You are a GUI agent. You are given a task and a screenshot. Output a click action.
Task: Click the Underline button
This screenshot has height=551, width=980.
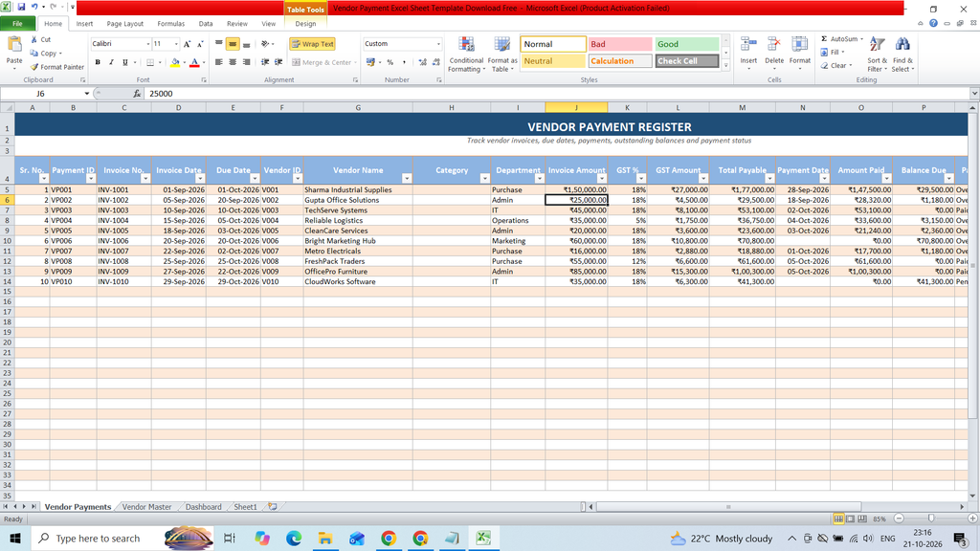point(125,62)
